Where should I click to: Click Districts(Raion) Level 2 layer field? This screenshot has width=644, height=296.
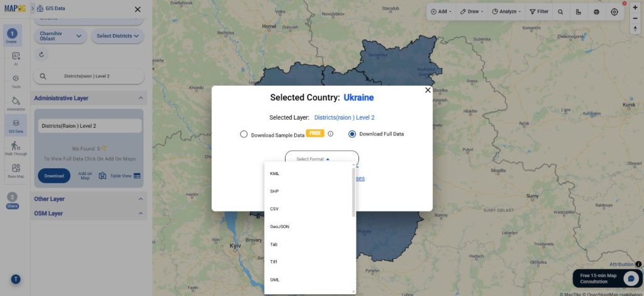click(90, 126)
